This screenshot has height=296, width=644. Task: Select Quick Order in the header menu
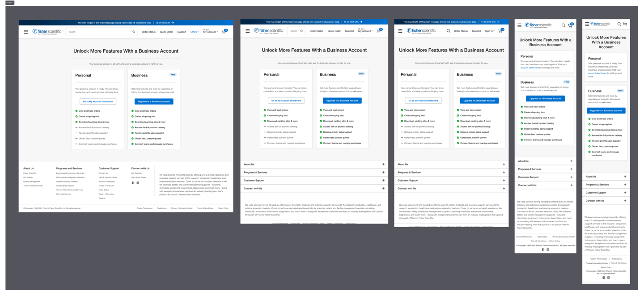tap(166, 32)
